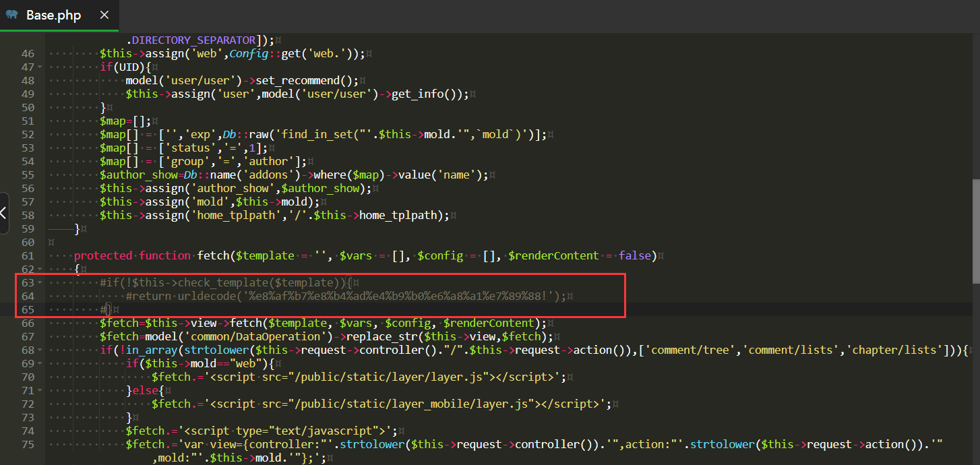Click the left side panel collapse arrow
Viewport: 980px width, 465px height.
coord(3,213)
